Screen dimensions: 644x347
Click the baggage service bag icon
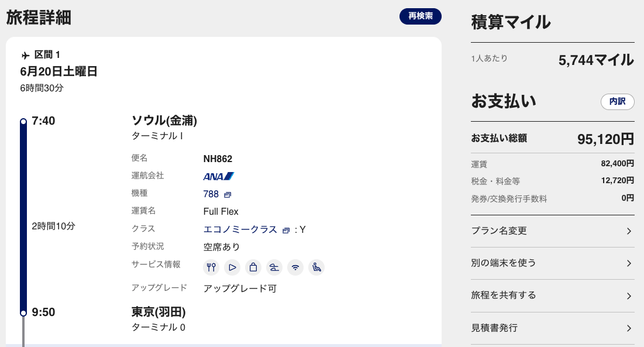(x=253, y=267)
